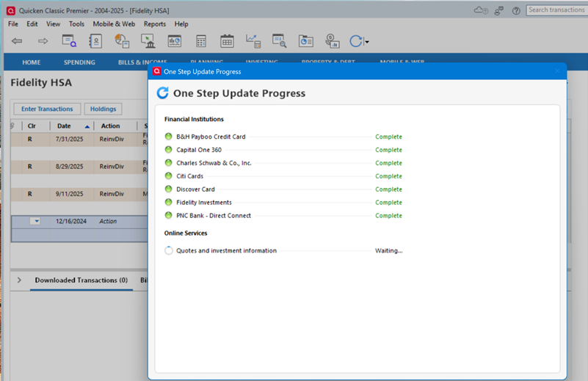
Task: Click the window with magnifier toolbar icon
Action: click(280, 41)
